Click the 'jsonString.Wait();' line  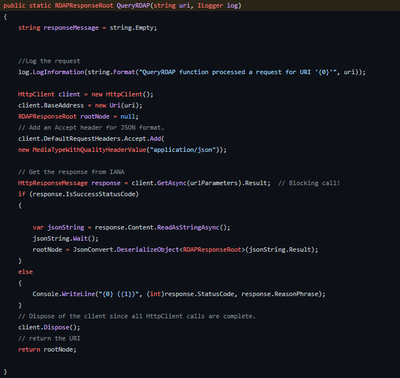click(66, 239)
